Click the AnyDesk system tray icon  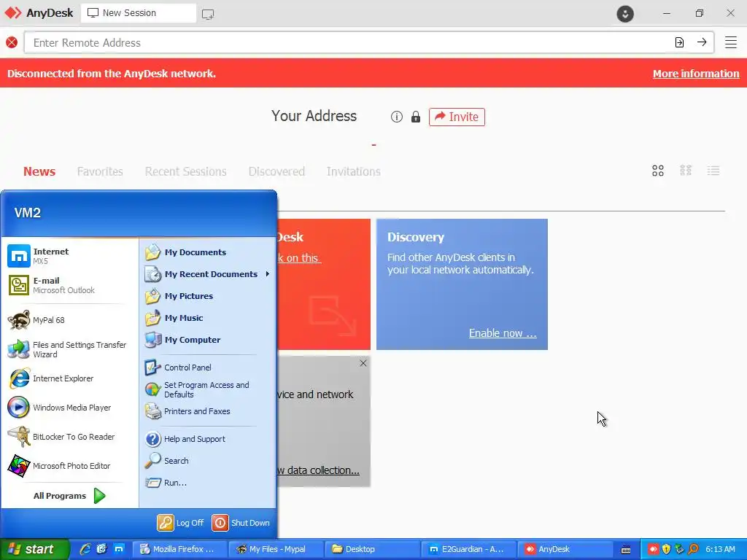[x=653, y=550]
